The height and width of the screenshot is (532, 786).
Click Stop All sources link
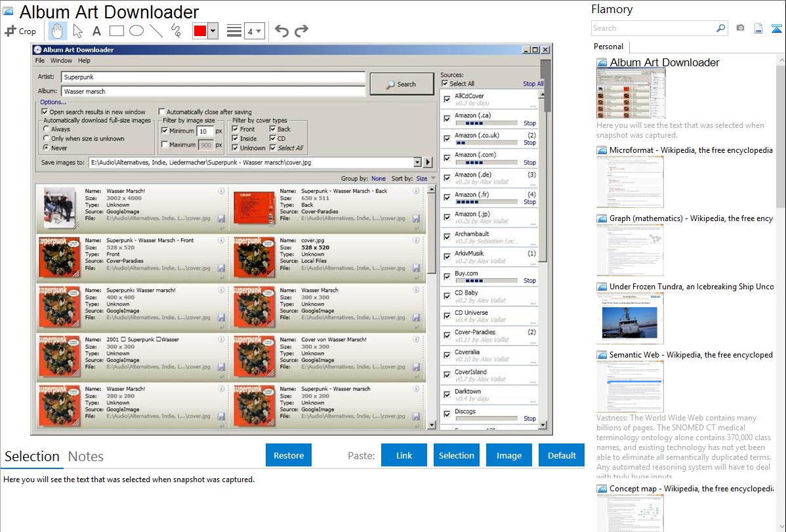point(533,84)
